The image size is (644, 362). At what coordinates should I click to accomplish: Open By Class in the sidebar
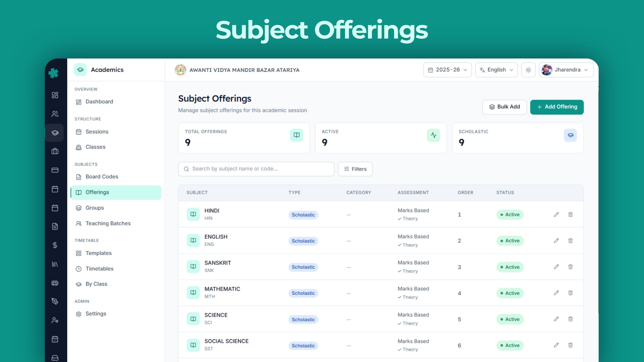tap(116, 284)
